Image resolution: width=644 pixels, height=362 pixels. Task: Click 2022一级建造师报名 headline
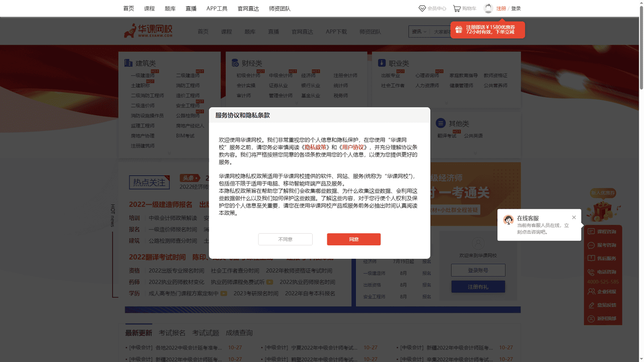161,205
